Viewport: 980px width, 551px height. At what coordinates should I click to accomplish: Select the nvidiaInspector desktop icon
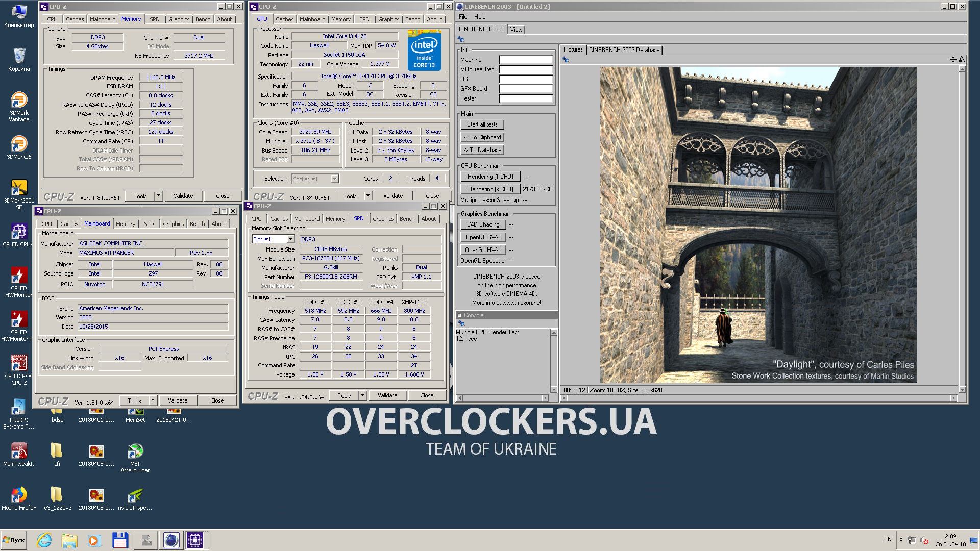135,498
